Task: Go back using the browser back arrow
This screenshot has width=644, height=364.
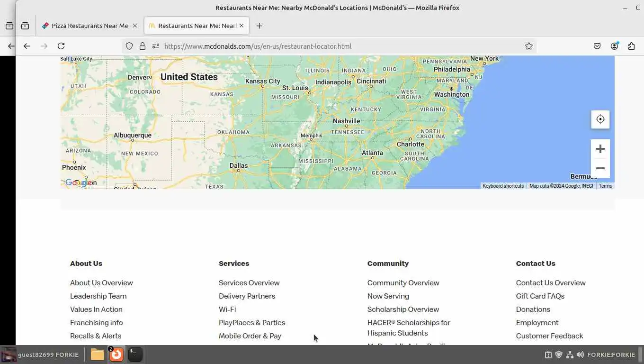Action: pos(27,46)
